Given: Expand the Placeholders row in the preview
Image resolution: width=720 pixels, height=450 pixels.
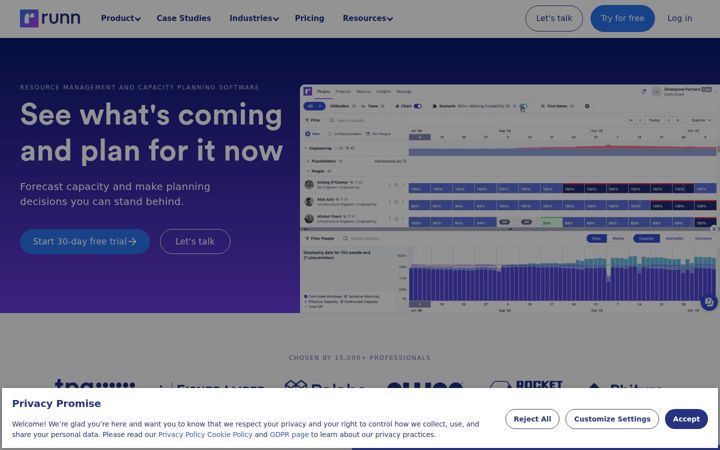Looking at the screenshot, I should 308,161.
